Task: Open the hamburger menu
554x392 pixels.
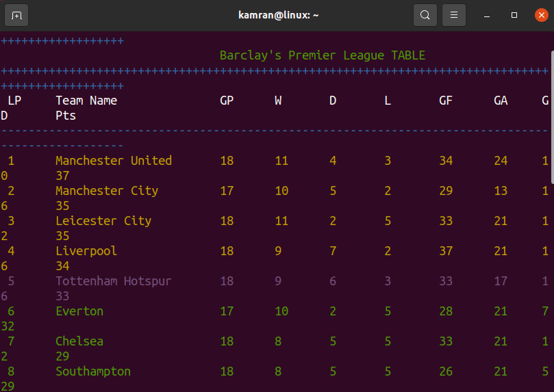Action: (454, 15)
